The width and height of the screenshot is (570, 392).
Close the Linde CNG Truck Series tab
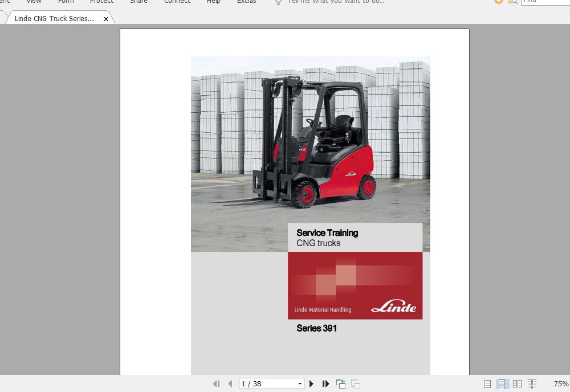(x=106, y=19)
